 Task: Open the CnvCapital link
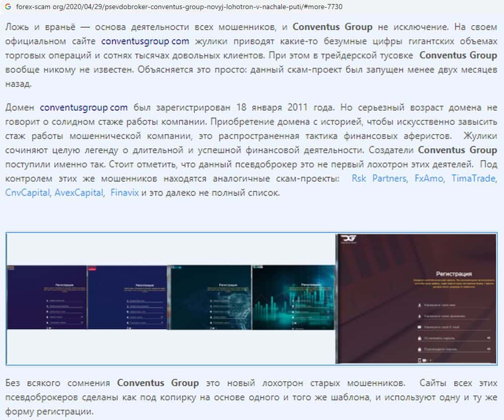point(28,193)
